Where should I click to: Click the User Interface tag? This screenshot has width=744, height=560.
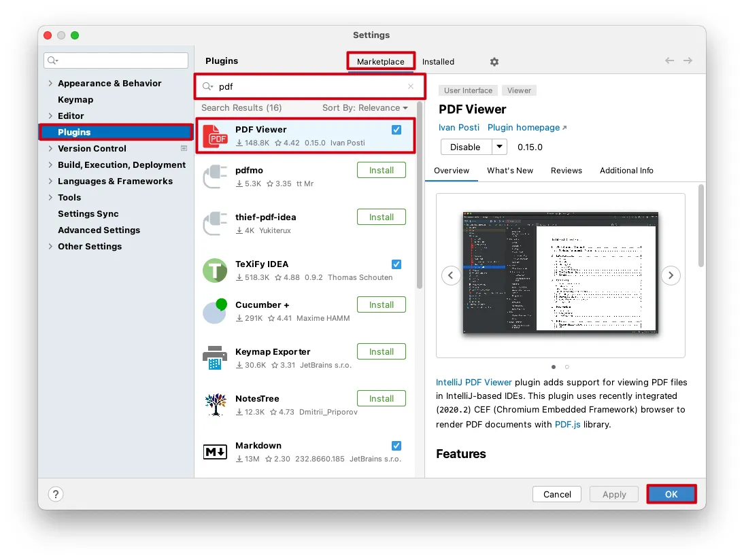pyautogui.click(x=468, y=90)
